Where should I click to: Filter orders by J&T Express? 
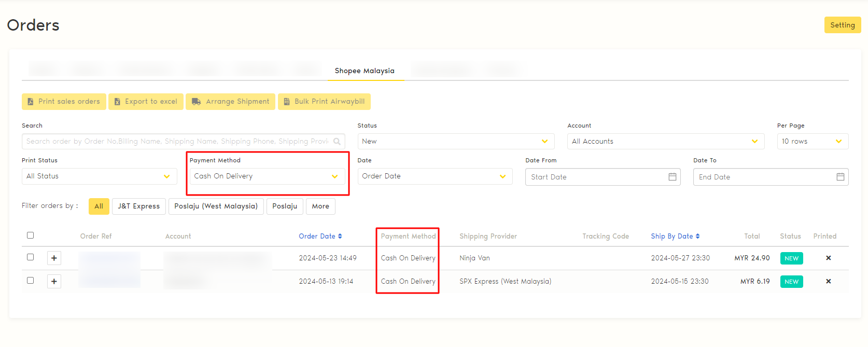(x=138, y=206)
